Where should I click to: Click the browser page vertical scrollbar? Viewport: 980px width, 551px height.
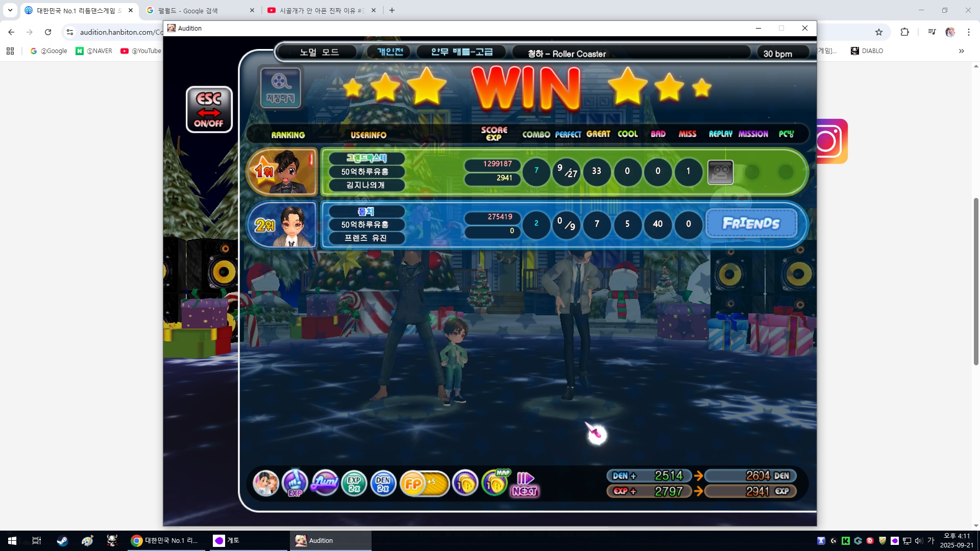975,281
